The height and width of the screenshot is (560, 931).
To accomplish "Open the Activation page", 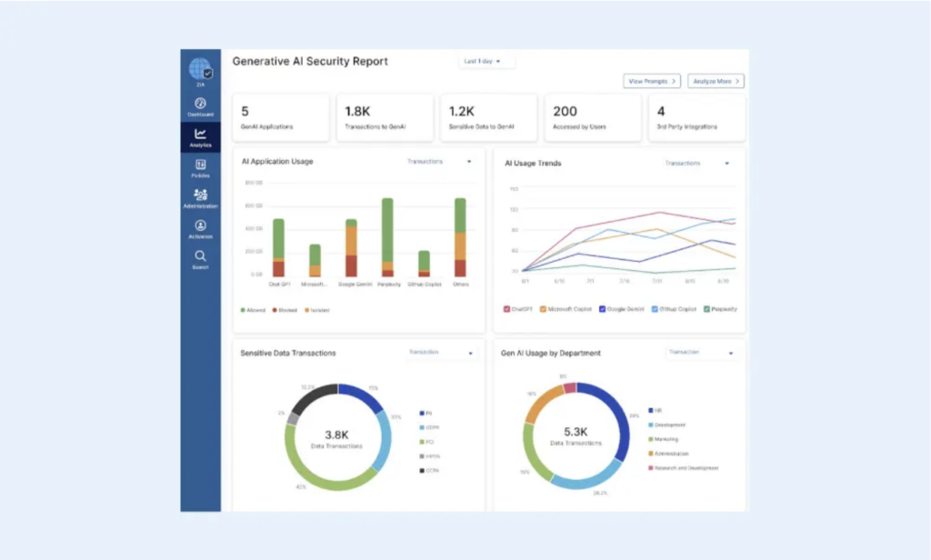I will click(200, 229).
